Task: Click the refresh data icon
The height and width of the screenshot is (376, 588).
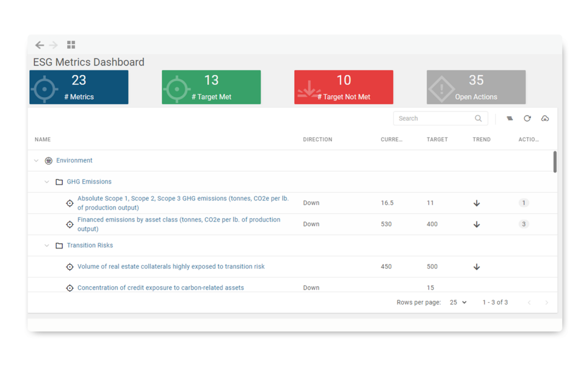Action: click(x=527, y=118)
